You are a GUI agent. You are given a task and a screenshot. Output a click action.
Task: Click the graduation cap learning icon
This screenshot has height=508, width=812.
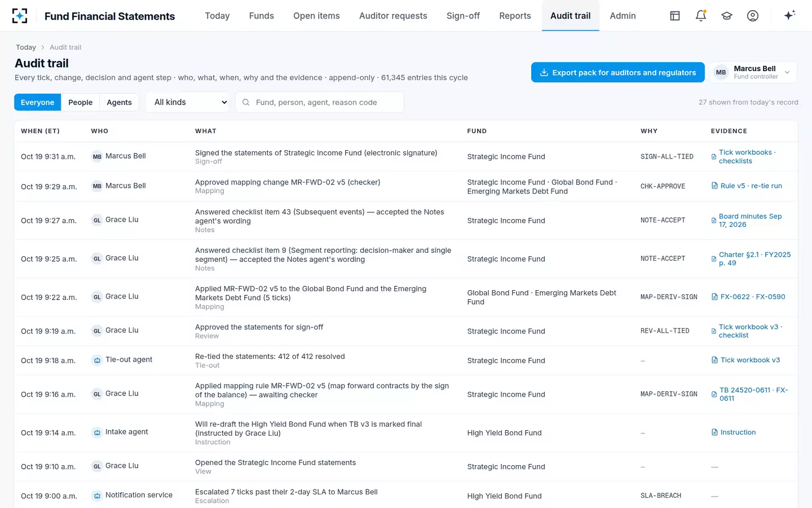727,16
